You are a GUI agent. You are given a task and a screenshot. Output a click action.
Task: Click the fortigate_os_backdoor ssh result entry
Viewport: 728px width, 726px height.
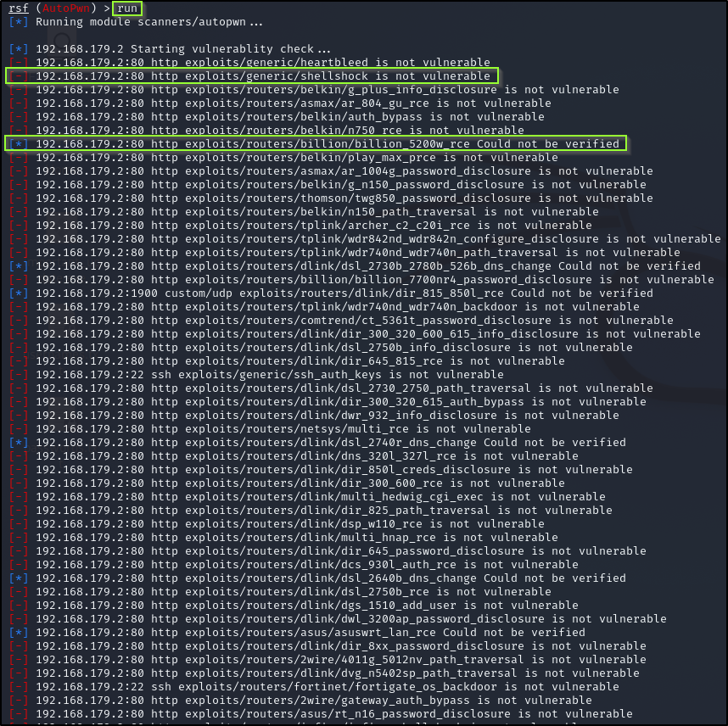297,686
